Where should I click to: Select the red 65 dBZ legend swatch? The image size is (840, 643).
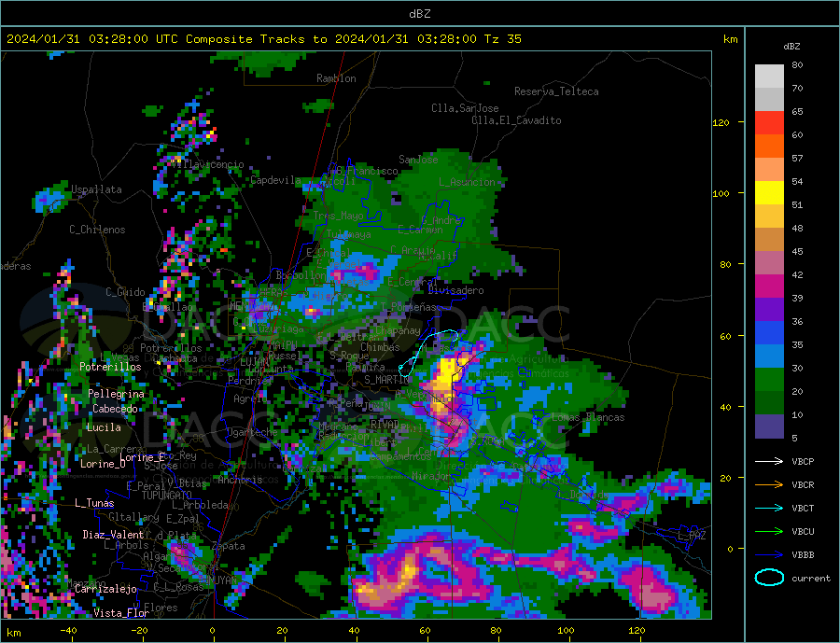pos(769,122)
